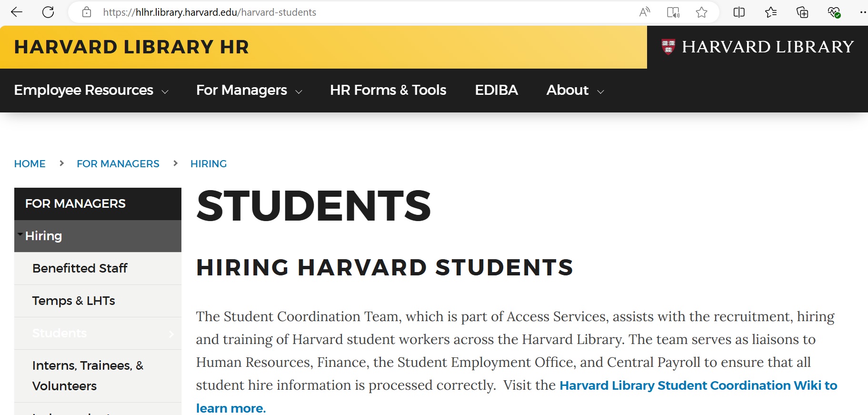This screenshot has height=415, width=868.
Task: Open Browser essentials heart icon
Action: click(834, 12)
